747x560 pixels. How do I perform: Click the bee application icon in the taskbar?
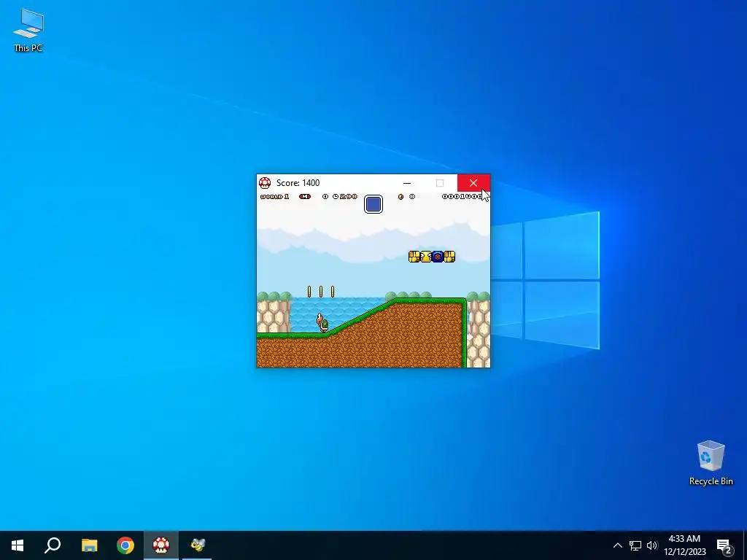click(197, 545)
